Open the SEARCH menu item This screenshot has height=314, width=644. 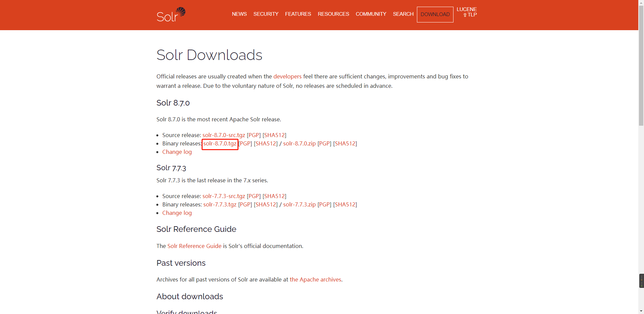403,14
